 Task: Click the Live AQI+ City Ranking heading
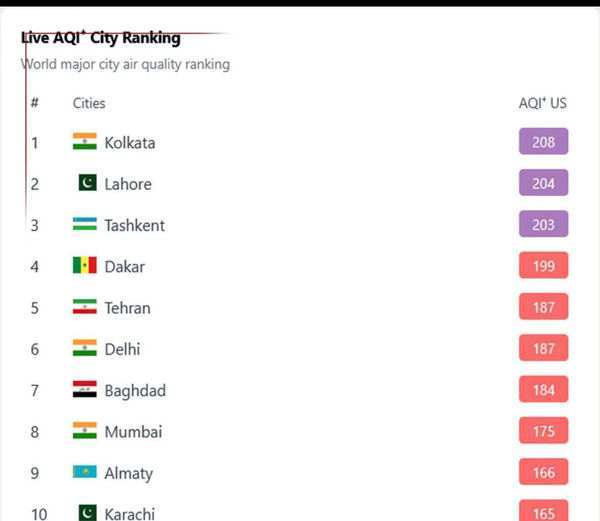[x=101, y=39]
